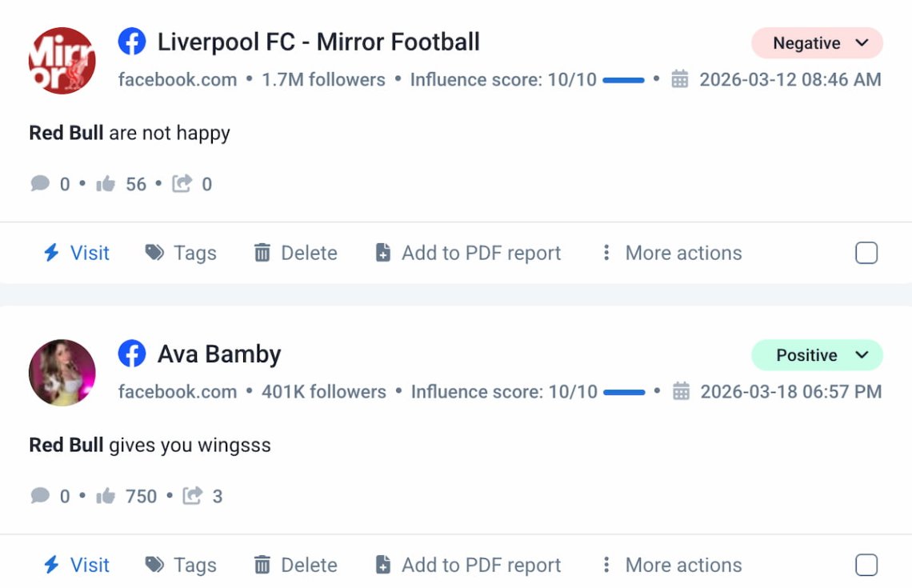
Task: Open the Positive sentiment dropdown
Action: click(x=816, y=355)
